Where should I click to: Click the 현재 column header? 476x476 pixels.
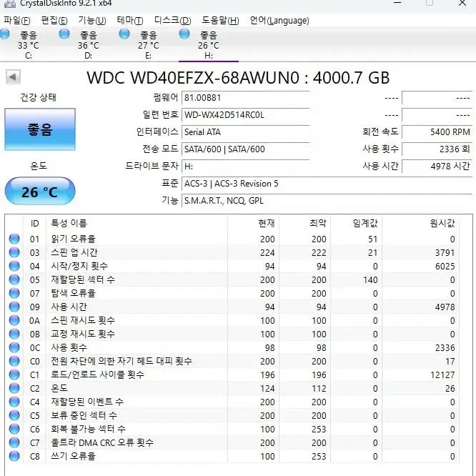(253, 224)
